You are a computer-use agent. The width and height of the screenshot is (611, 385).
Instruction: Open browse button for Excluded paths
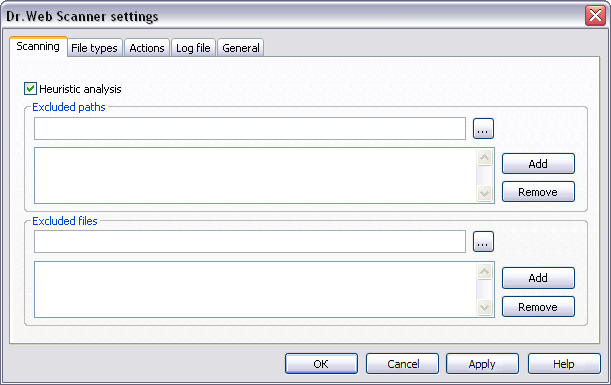pyautogui.click(x=483, y=129)
